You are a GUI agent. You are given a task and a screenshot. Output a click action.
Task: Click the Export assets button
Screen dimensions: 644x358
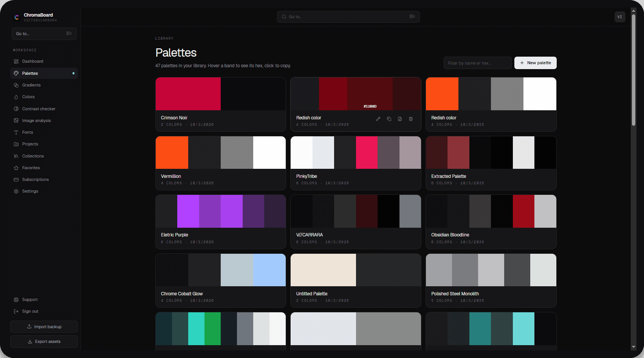click(44, 341)
